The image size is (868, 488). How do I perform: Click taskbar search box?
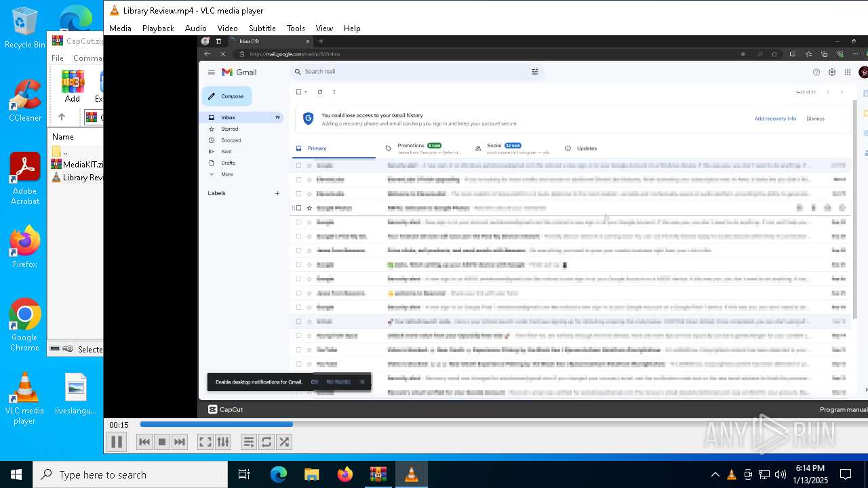[130, 474]
